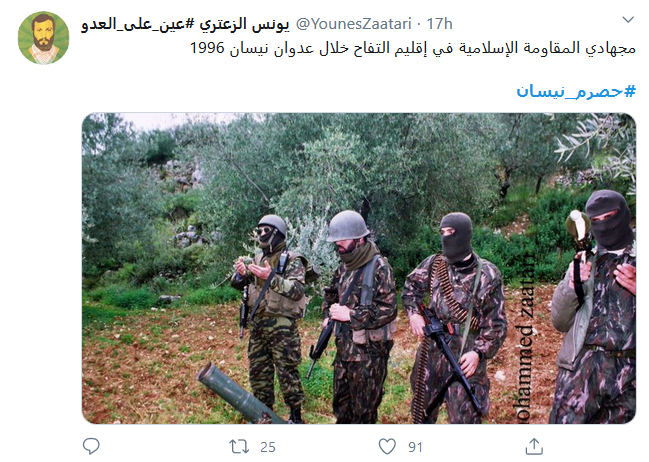Like the tweet with the heart icon
This screenshot has width=649, height=462.
387,447
